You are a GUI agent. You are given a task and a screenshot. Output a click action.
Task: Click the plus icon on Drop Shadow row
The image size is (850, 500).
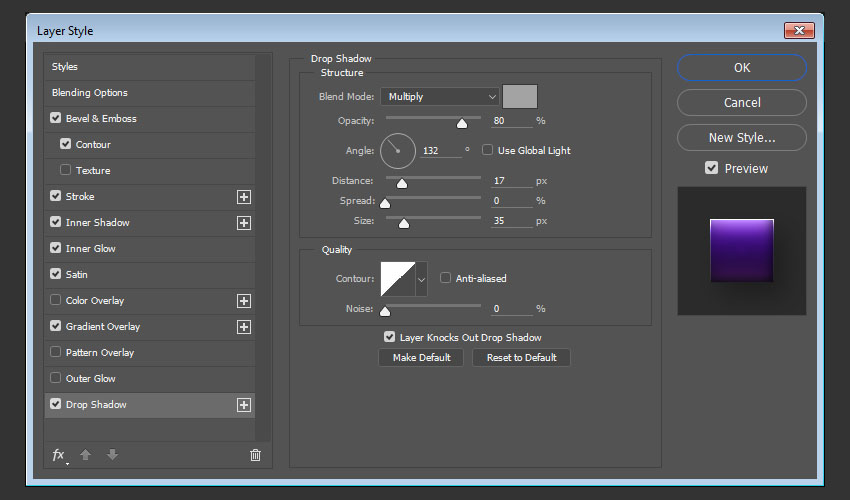[243, 405]
